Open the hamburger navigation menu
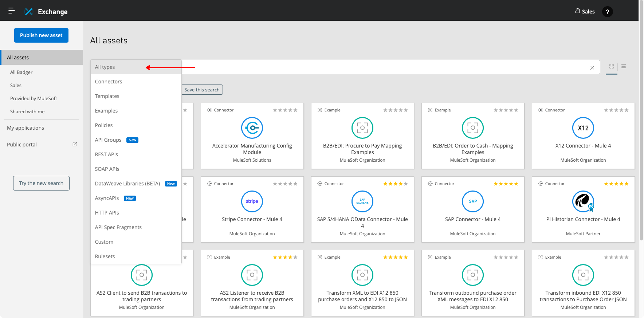644x318 pixels. coord(12,11)
